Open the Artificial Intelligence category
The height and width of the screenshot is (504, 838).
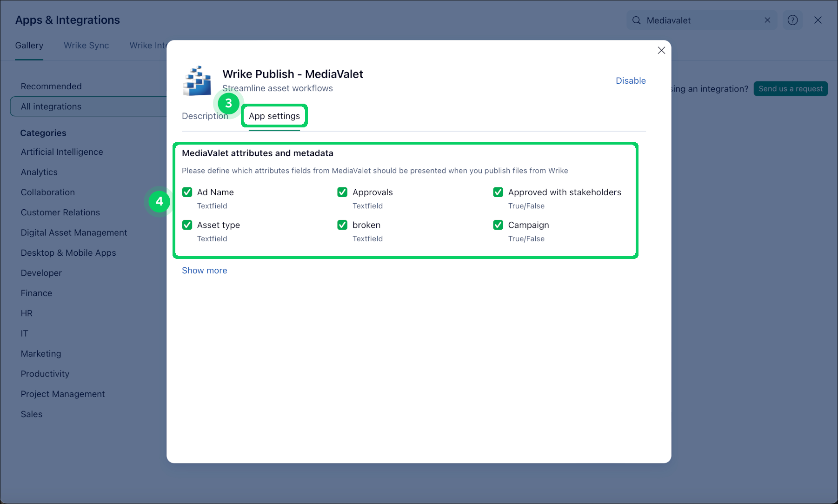(62, 152)
